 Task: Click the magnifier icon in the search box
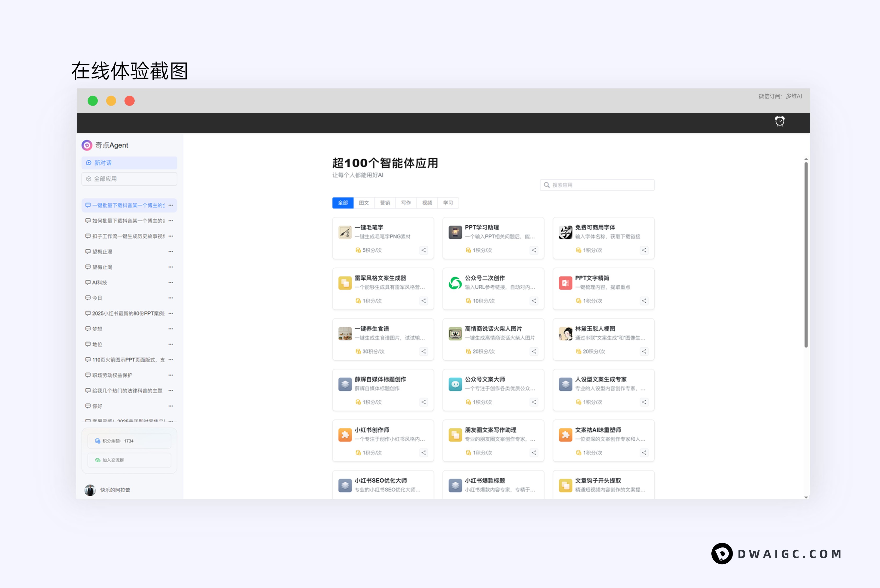pos(547,185)
